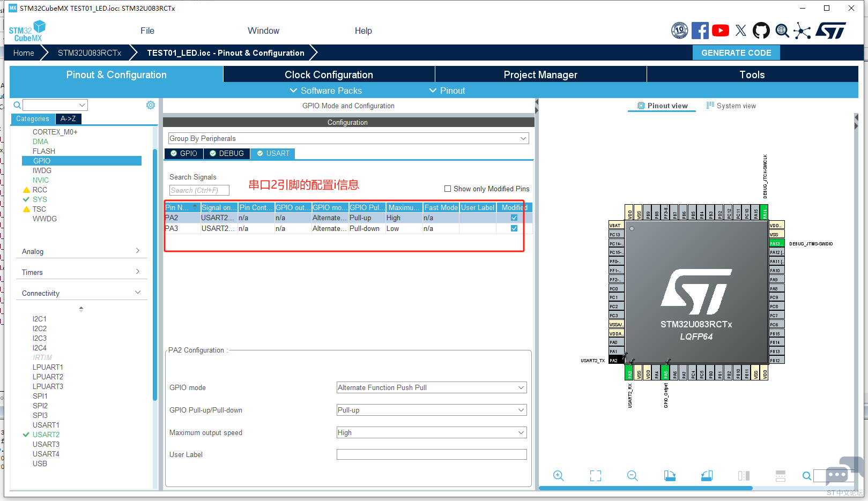The height and width of the screenshot is (501, 868).
Task: Open the category settings gear
Action: pyautogui.click(x=151, y=105)
